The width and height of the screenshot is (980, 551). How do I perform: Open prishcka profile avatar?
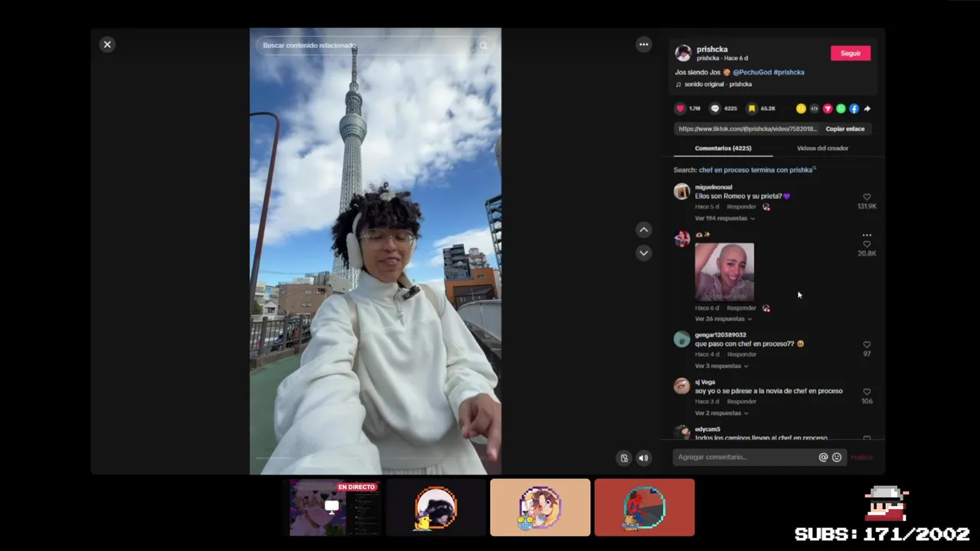683,53
